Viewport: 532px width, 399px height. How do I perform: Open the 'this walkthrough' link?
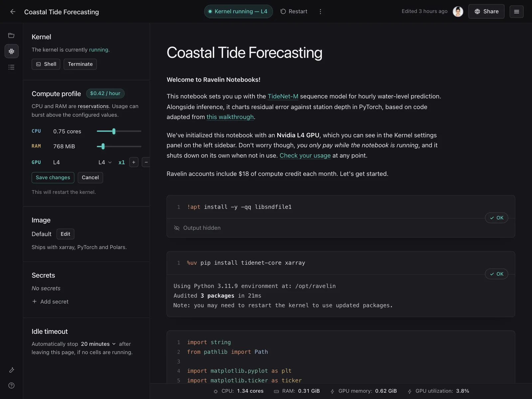(230, 117)
